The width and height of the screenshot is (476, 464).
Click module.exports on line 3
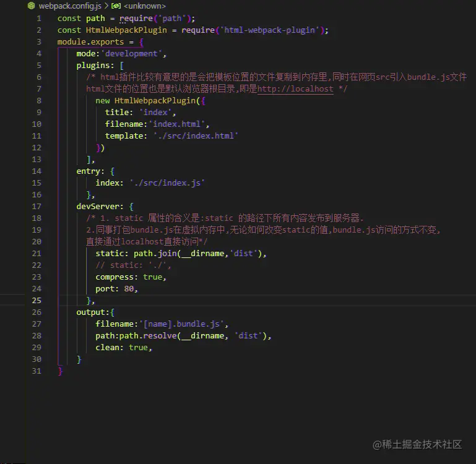click(90, 42)
